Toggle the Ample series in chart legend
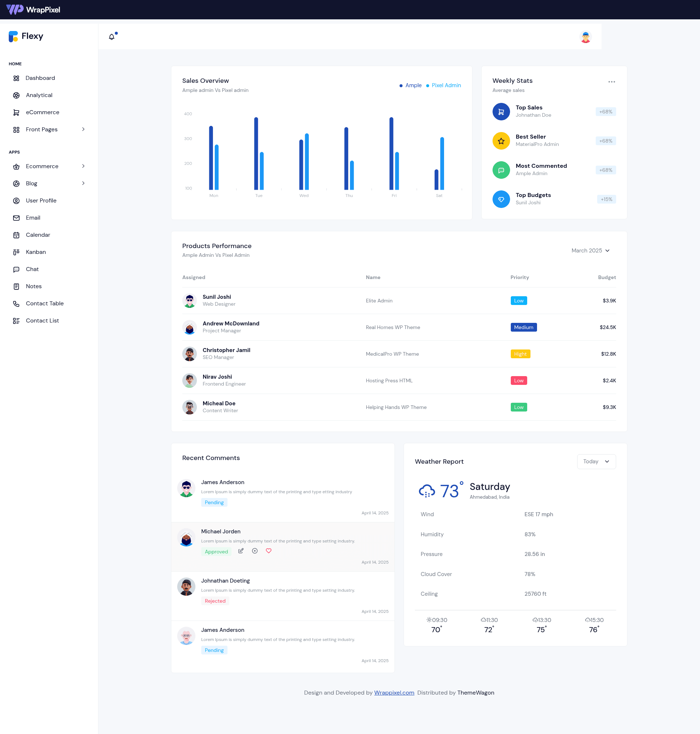This screenshot has height=734, width=700. coord(411,85)
